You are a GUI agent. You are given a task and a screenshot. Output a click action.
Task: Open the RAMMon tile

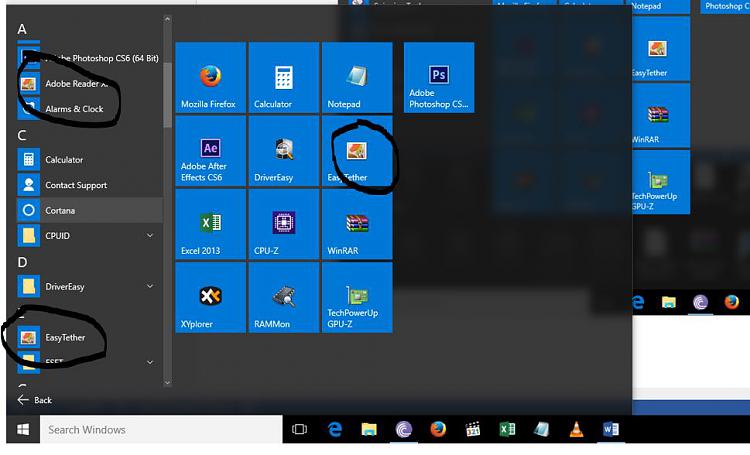(x=284, y=297)
